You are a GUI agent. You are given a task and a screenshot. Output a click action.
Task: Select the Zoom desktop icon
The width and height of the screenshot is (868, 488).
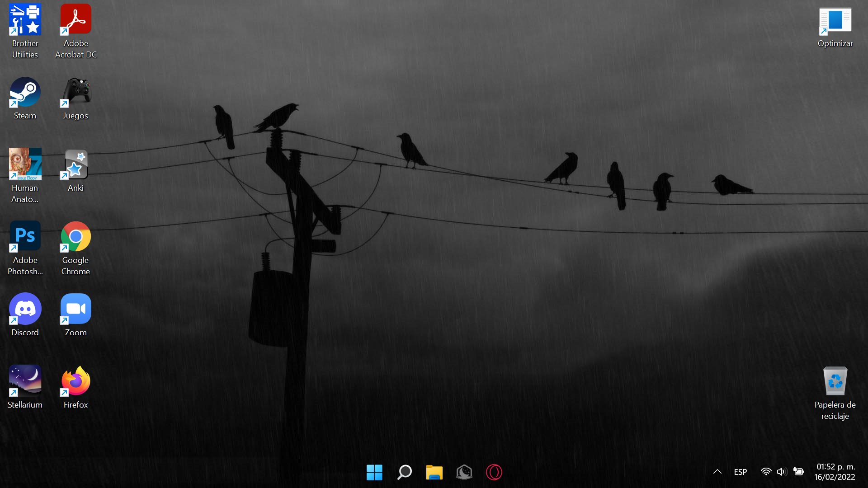tap(75, 309)
